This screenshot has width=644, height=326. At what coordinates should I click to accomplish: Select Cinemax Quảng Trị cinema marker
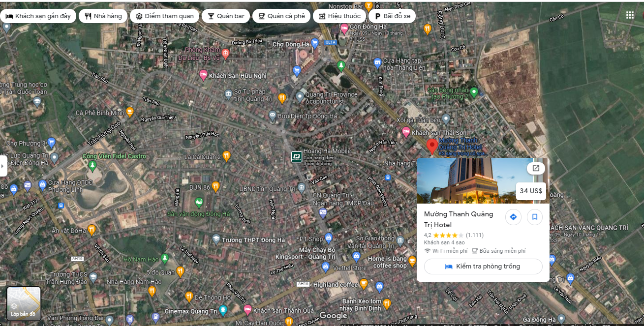tap(223, 310)
